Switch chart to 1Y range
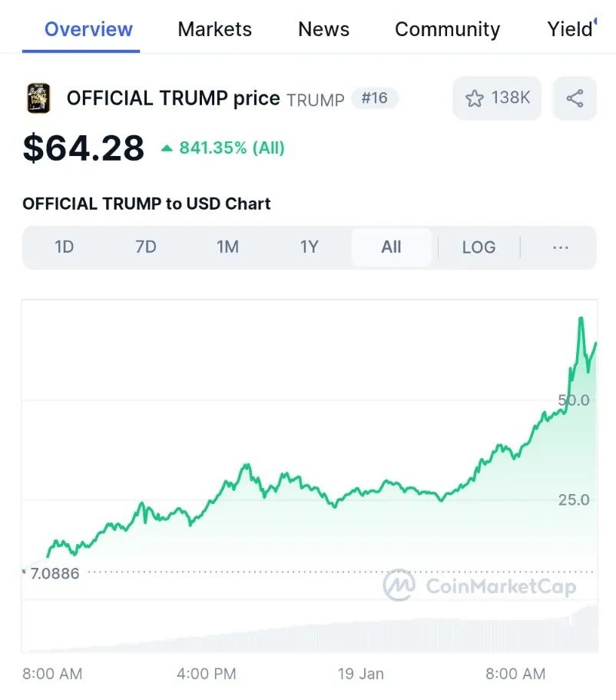The height and width of the screenshot is (700, 616). 309,247
